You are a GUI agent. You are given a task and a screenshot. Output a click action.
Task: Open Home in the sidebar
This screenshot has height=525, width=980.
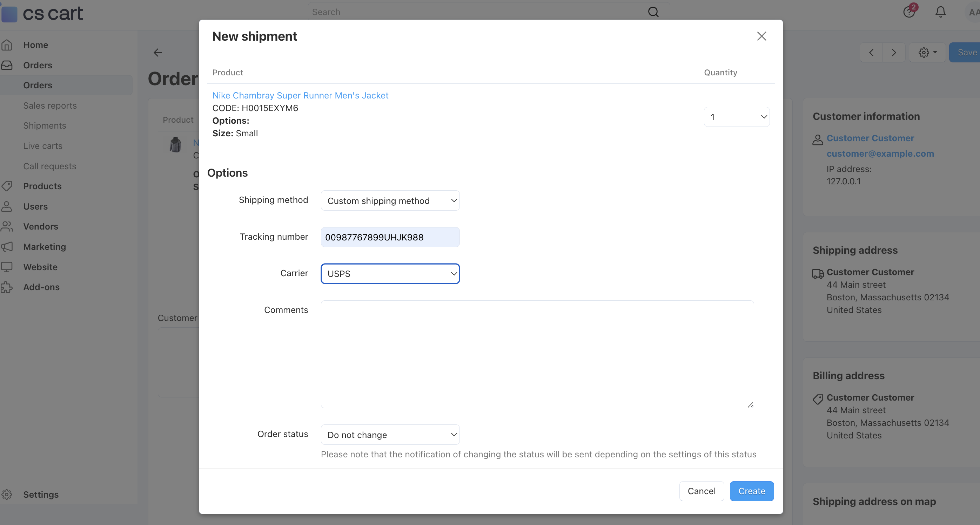click(35, 45)
